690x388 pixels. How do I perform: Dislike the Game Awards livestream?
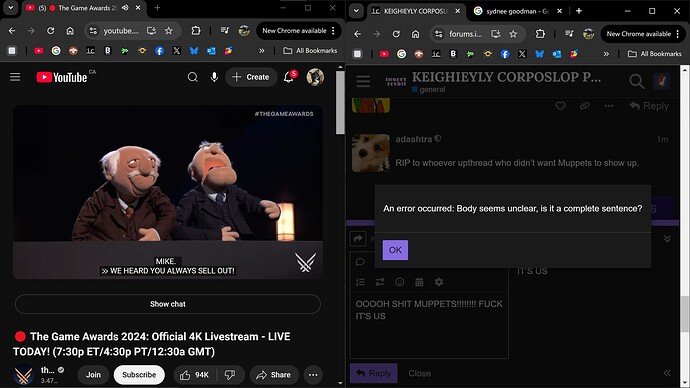click(230, 375)
